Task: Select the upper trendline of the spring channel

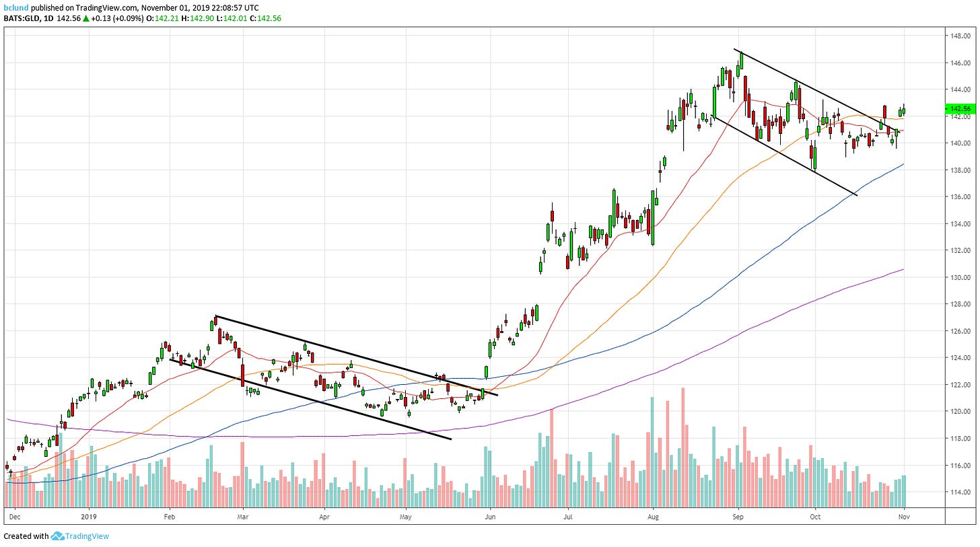Action: tap(357, 355)
